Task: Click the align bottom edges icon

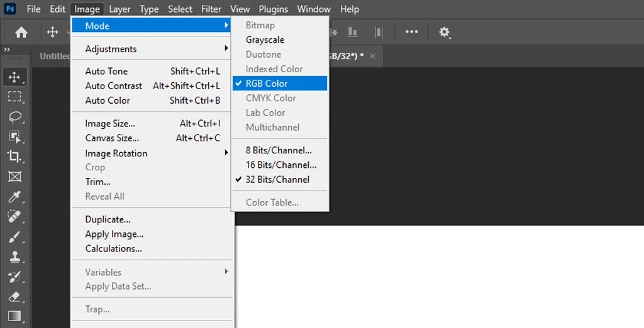Action: 352,32
